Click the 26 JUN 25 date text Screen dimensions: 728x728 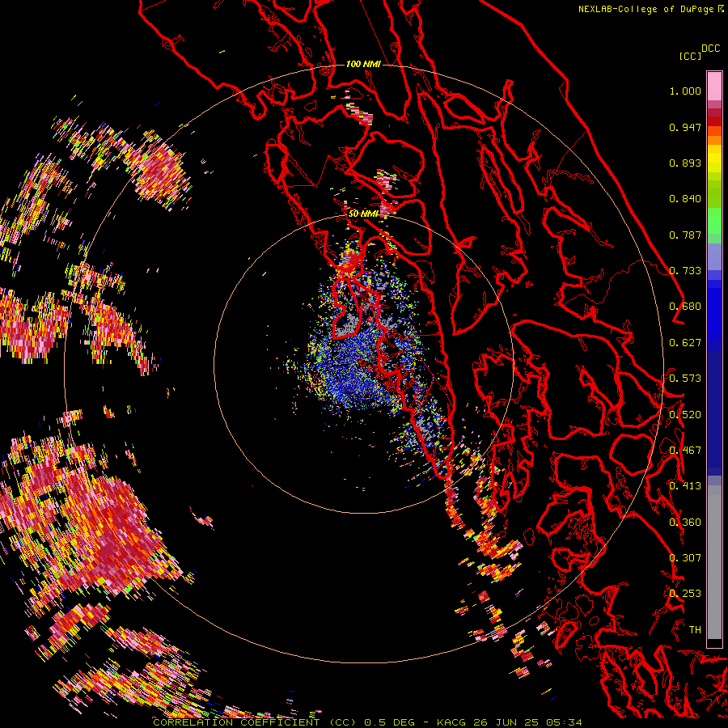click(506, 722)
